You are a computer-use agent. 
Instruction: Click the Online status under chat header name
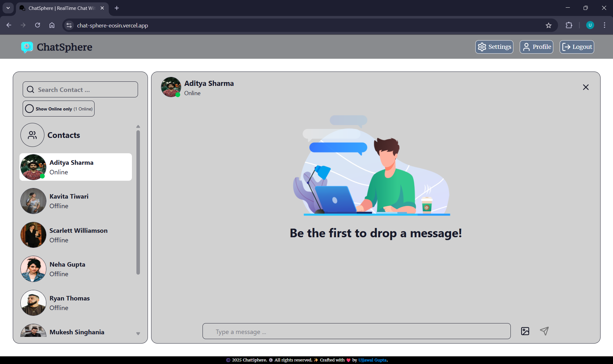pyautogui.click(x=192, y=93)
